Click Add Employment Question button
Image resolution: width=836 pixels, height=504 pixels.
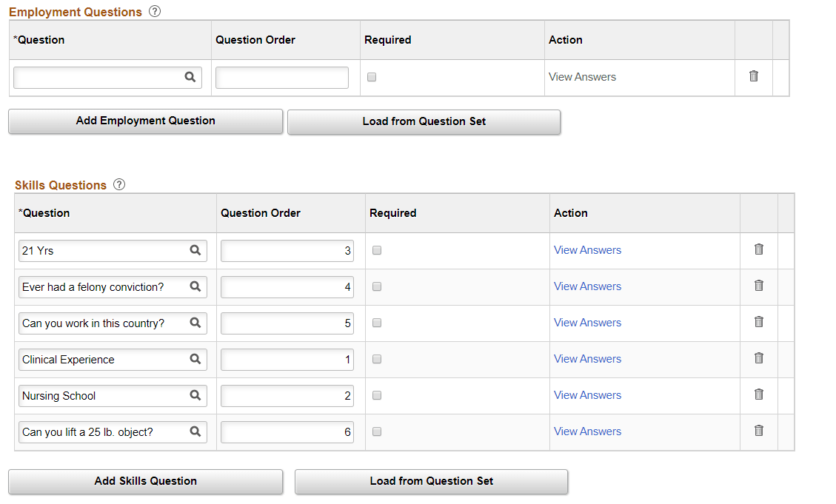(x=145, y=121)
